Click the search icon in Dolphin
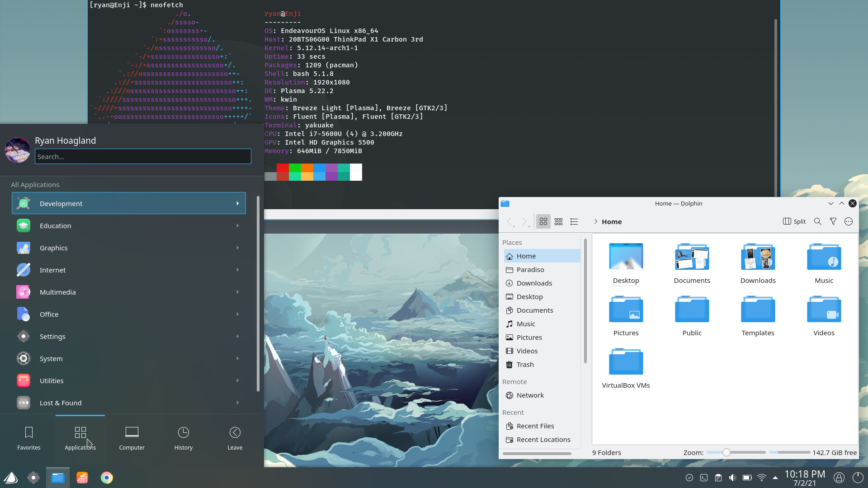 [817, 222]
